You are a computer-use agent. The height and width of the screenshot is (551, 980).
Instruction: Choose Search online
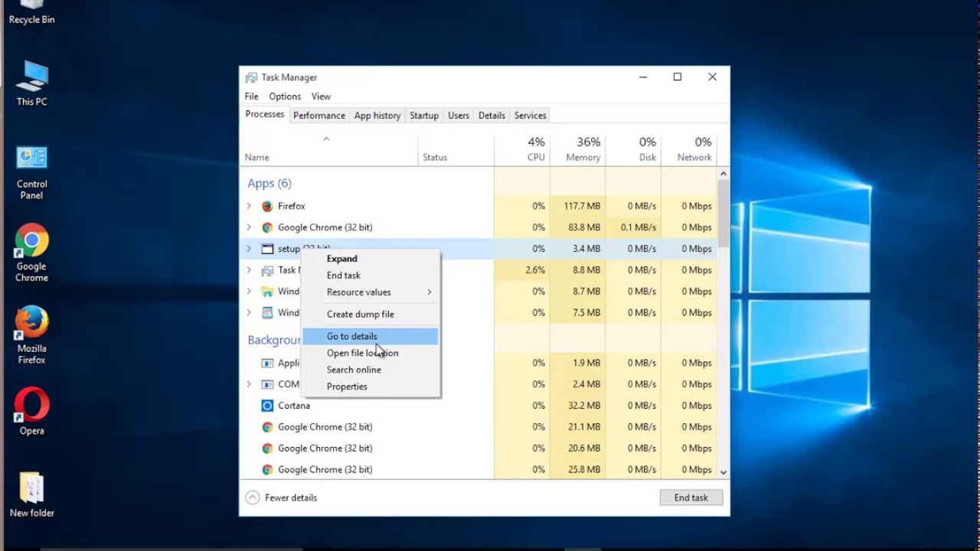pyautogui.click(x=371, y=370)
